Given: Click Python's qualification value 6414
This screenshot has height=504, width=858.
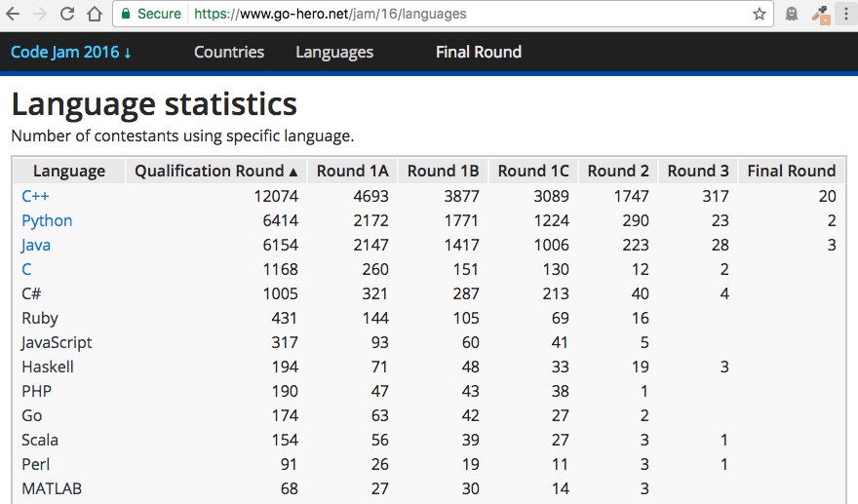Looking at the screenshot, I should coord(280,220).
